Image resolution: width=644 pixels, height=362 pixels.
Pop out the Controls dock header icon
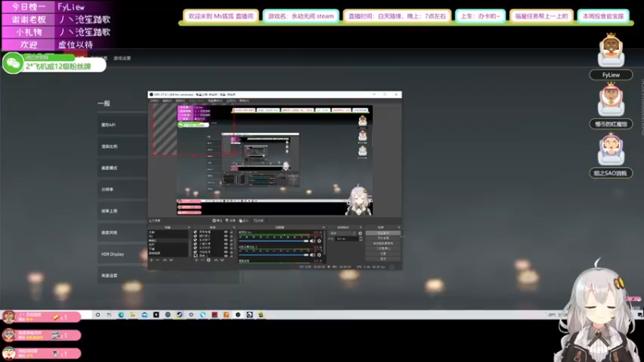398,228
